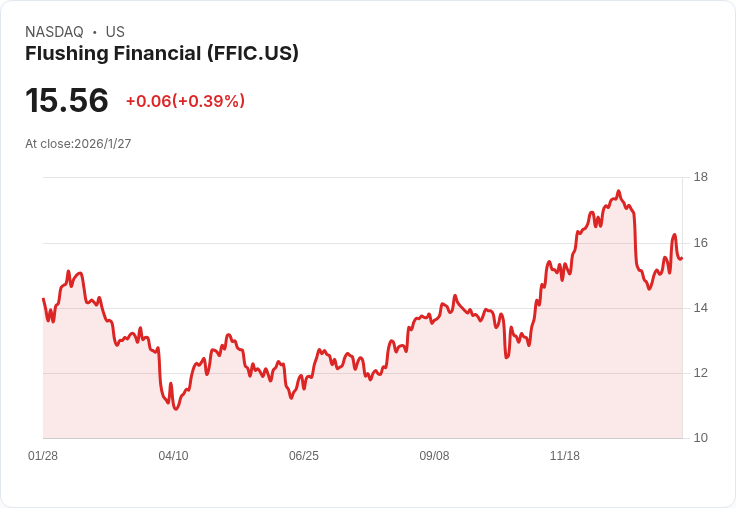Click the rightmost end of the price line
This screenshot has width=736, height=508.
point(682,259)
